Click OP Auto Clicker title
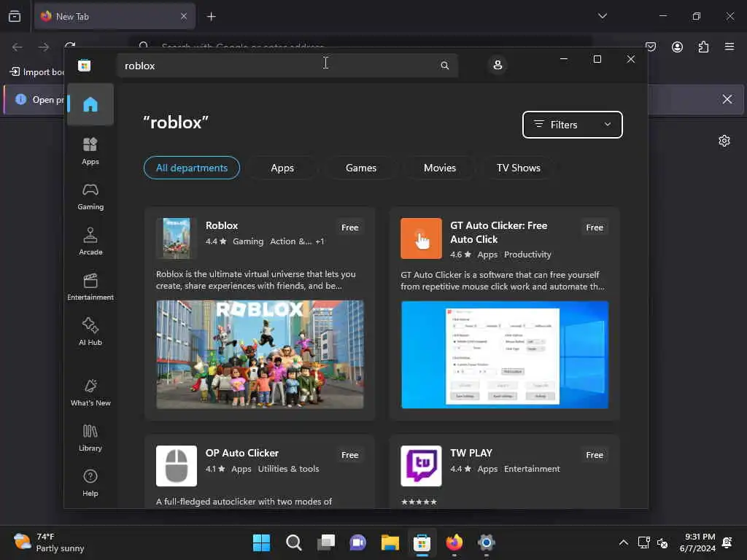This screenshot has width=747, height=560. pyautogui.click(x=242, y=454)
